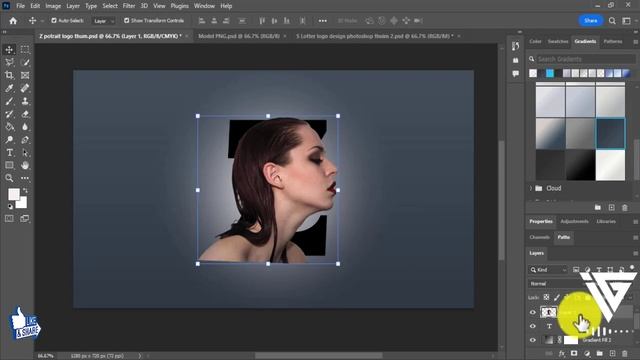This screenshot has width=640, height=360.
Task: Toggle filter for pixel layers
Action: (x=576, y=270)
